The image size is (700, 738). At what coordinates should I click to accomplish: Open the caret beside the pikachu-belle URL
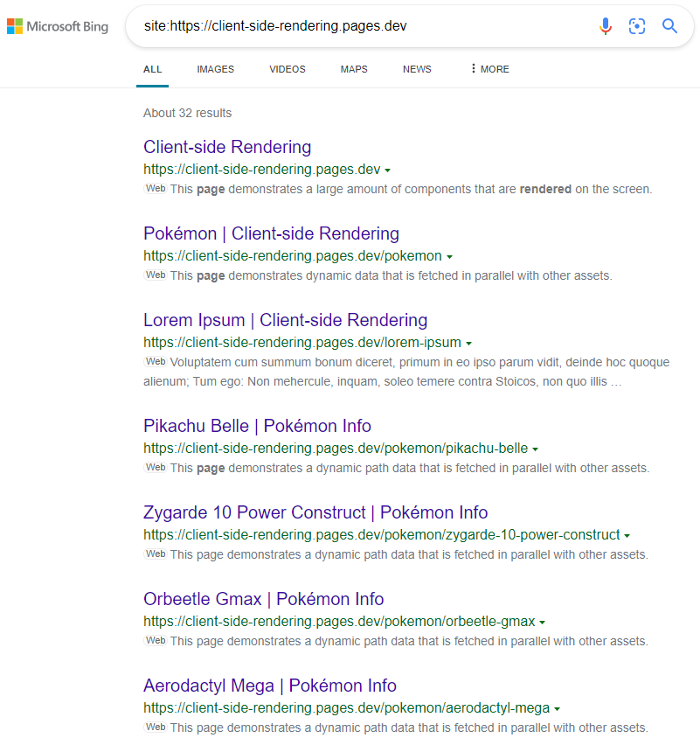535,448
